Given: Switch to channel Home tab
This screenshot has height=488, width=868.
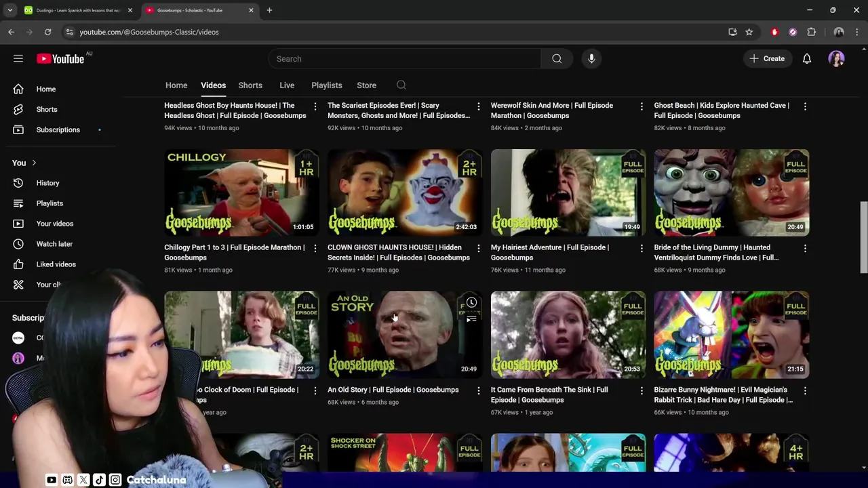Looking at the screenshot, I should (176, 85).
